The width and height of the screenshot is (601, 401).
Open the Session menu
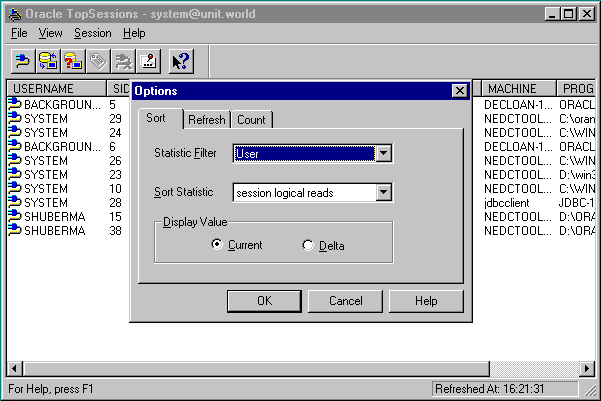point(93,33)
